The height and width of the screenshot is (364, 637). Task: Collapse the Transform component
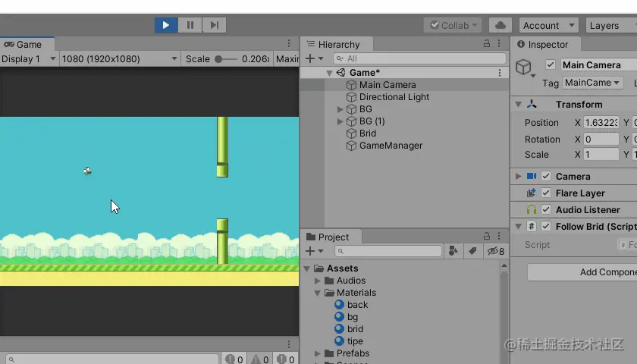pyautogui.click(x=519, y=105)
